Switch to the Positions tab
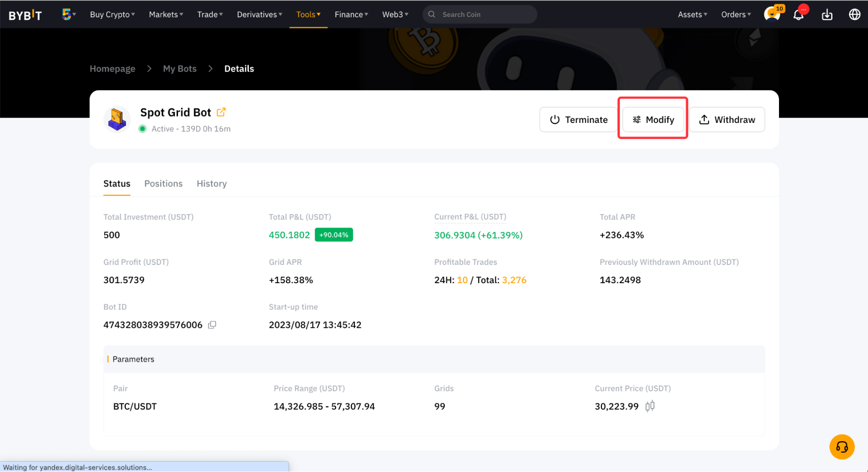This screenshot has height=472, width=868. tap(163, 184)
